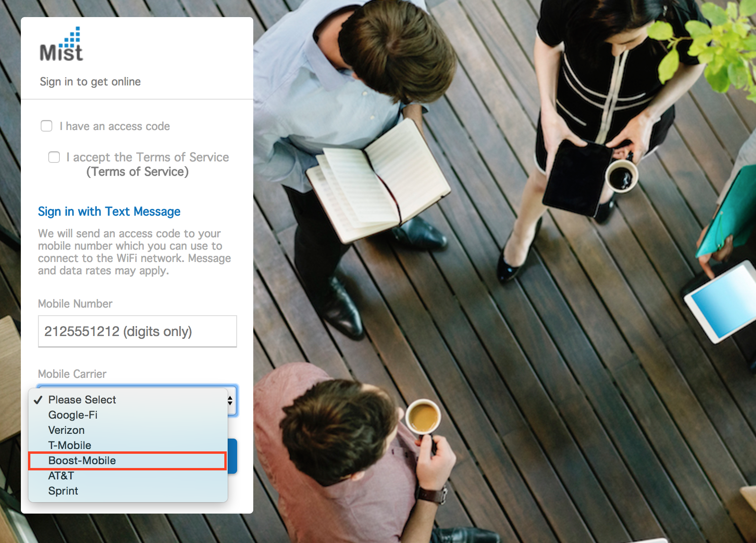Choose AT&T from carrier dropdown

click(x=128, y=476)
